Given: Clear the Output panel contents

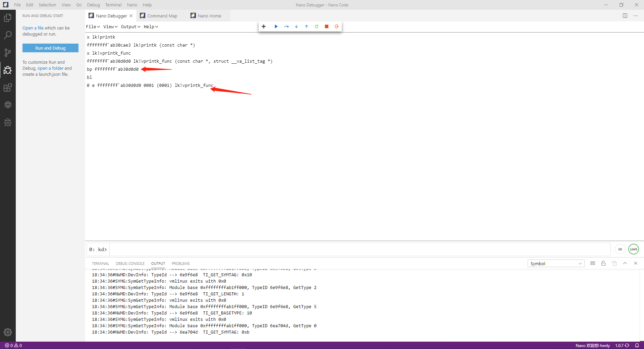Looking at the screenshot, I should pyautogui.click(x=592, y=263).
